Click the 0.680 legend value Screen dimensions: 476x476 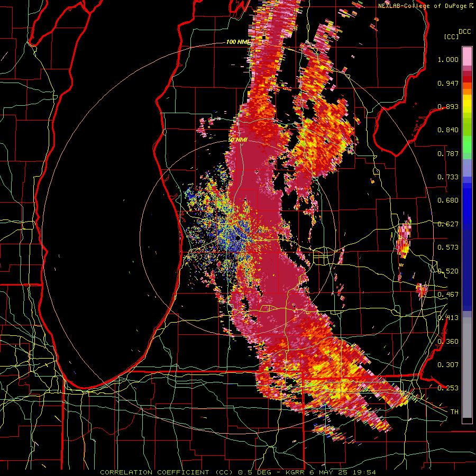pyautogui.click(x=448, y=200)
